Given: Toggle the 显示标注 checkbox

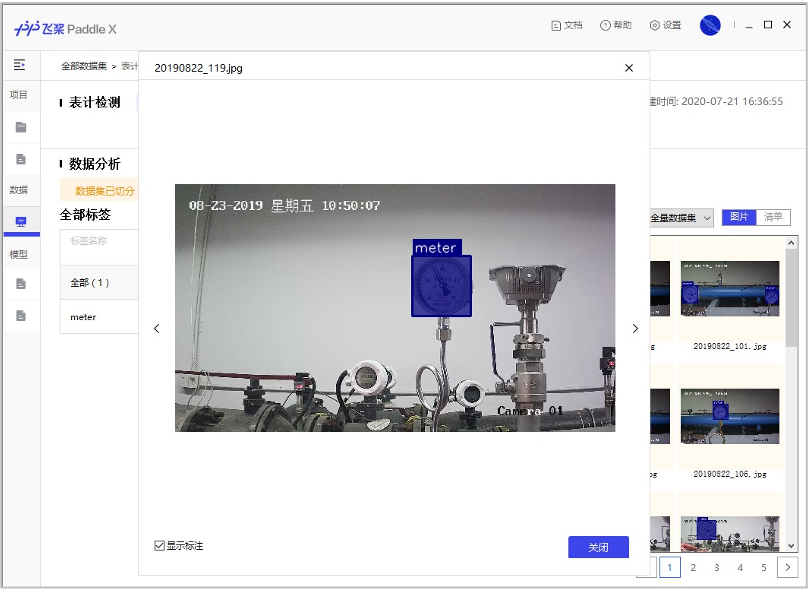Looking at the screenshot, I should [159, 546].
